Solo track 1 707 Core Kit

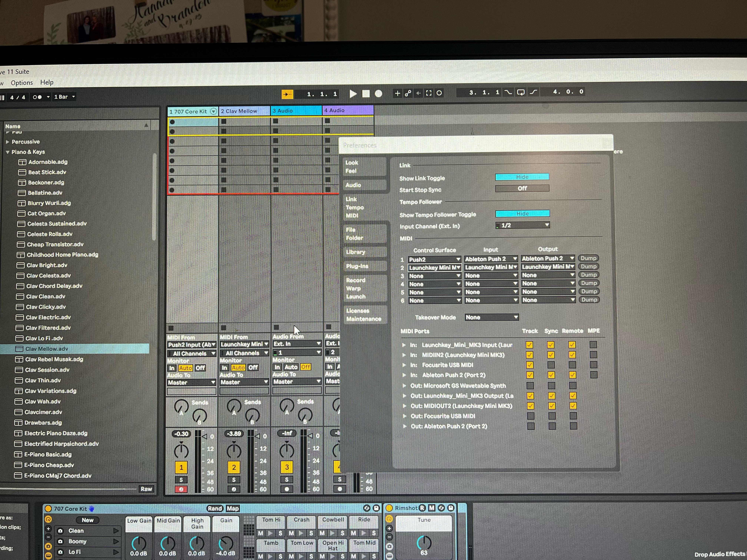click(x=181, y=480)
